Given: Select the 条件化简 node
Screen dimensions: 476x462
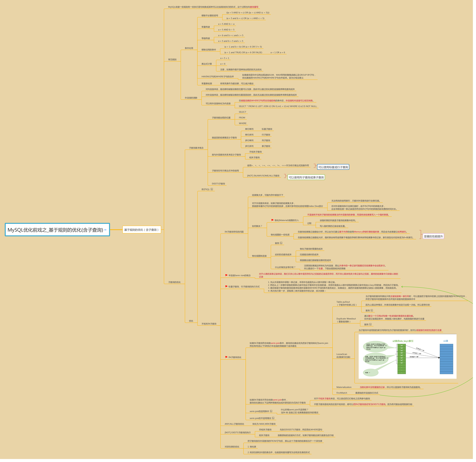Looking at the screenshot, I should pos(190,49).
